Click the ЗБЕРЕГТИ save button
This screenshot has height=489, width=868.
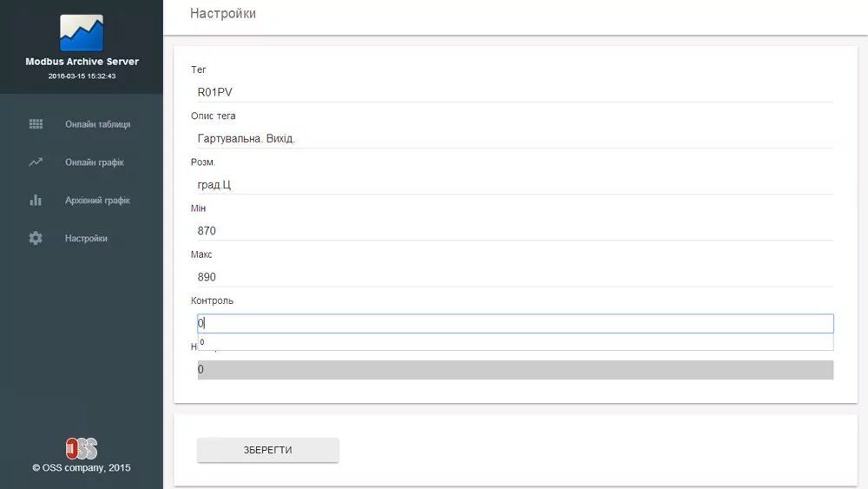(x=268, y=450)
